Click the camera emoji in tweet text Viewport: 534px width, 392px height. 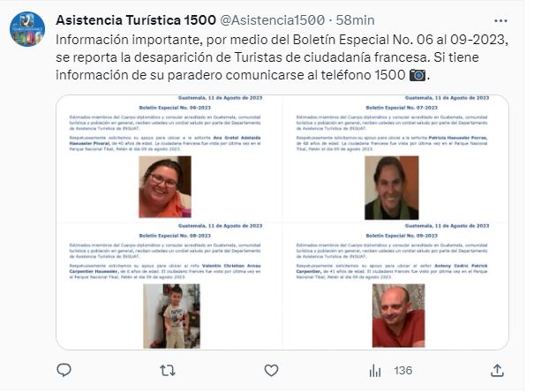click(417, 75)
